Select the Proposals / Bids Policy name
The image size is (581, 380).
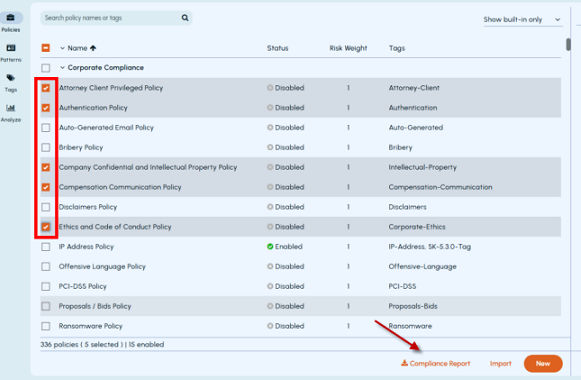pos(95,306)
